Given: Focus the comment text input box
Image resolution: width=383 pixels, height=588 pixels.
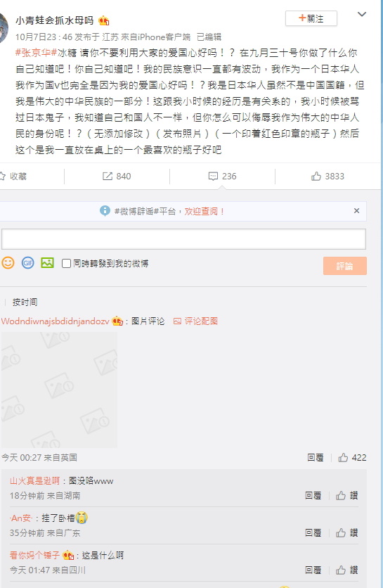Looking at the screenshot, I should (x=183, y=239).
